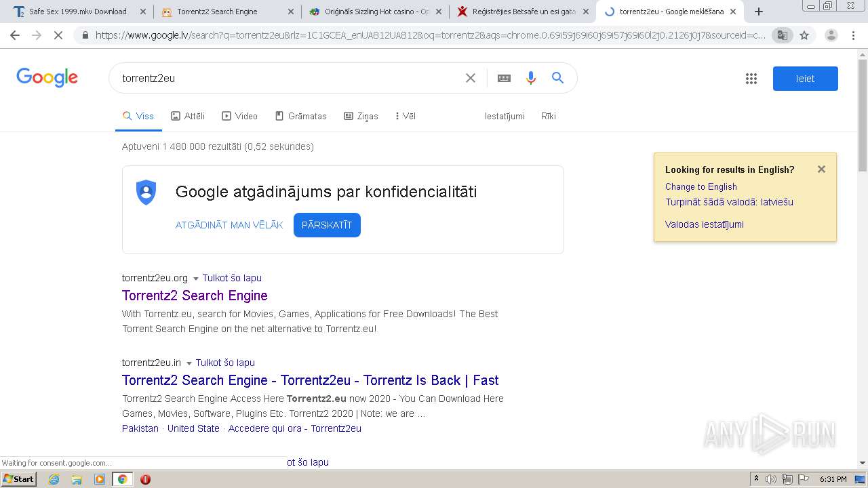Click the page vertical scrollbar thumb
This screenshot has width=868, height=488.
click(x=863, y=115)
